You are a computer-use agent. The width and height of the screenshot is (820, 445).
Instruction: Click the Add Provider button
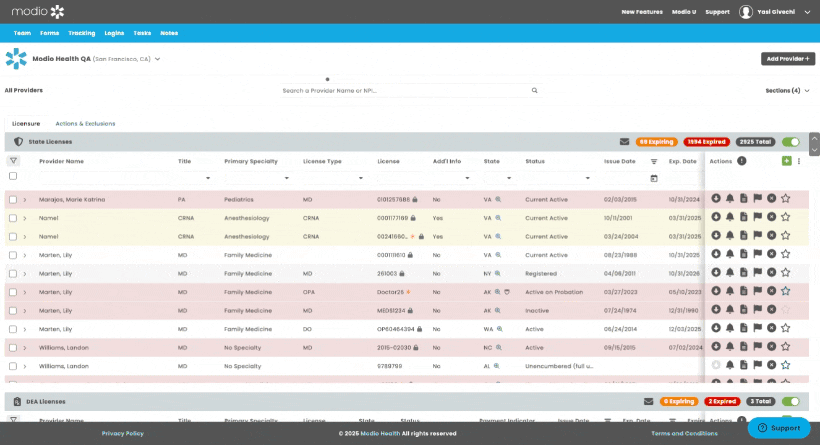click(787, 59)
